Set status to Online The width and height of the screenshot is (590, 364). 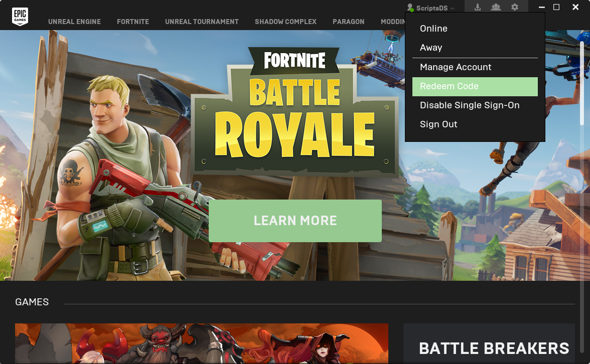pos(475,29)
